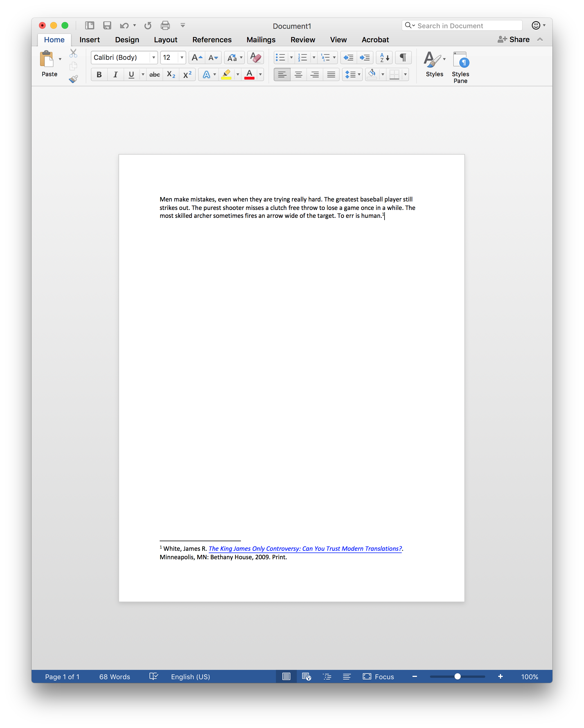Click the Print icon in title bar
The width and height of the screenshot is (584, 728).
click(x=165, y=25)
